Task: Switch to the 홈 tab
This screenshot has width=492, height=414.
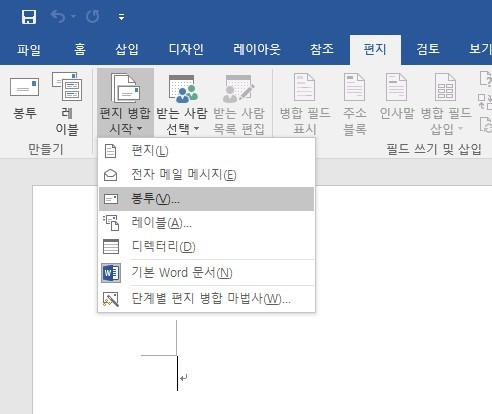Action: pyautogui.click(x=80, y=50)
